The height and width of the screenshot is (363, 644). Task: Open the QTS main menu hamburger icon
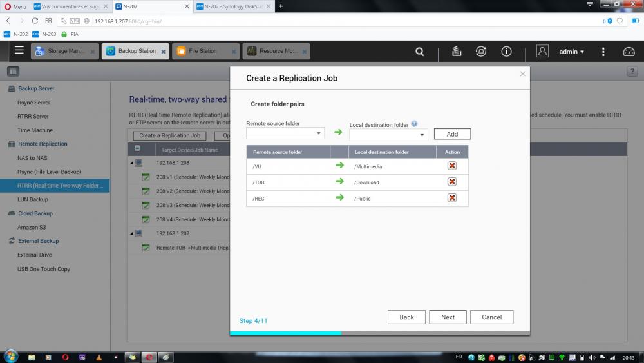19,51
